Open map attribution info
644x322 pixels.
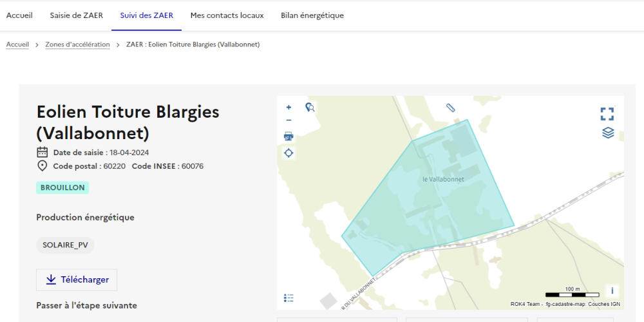612,290
